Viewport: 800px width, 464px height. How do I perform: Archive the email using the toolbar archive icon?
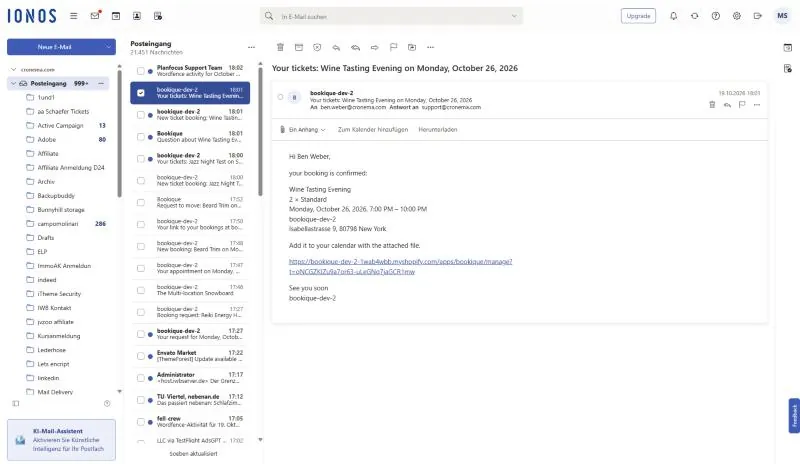pyautogui.click(x=299, y=47)
